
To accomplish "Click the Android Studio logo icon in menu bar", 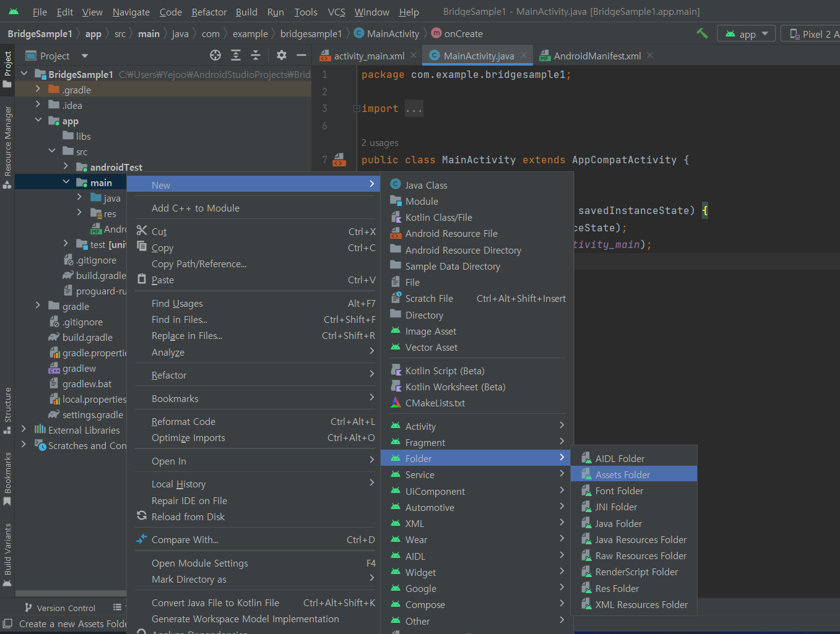I will 14,12.
